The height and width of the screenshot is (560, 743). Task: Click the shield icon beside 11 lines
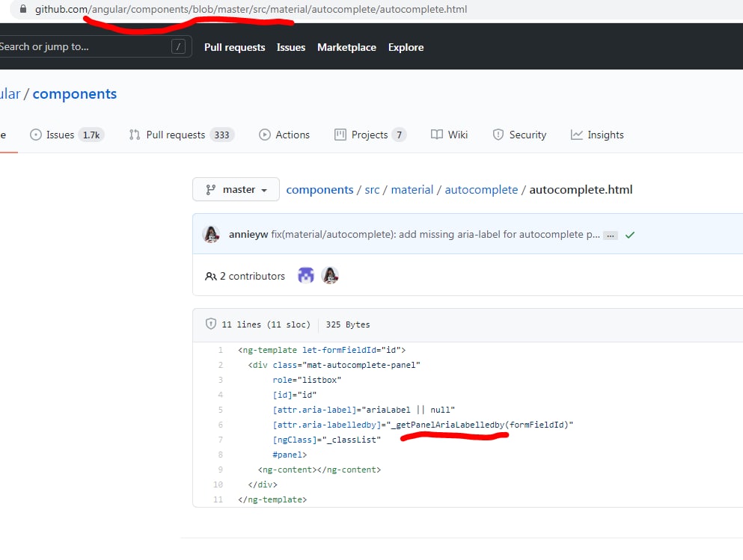click(x=211, y=324)
